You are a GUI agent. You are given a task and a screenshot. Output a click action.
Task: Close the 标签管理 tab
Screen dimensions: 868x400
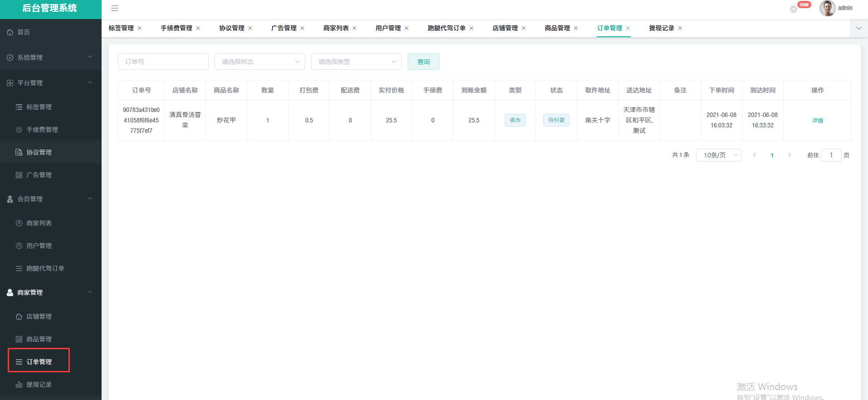(x=140, y=28)
